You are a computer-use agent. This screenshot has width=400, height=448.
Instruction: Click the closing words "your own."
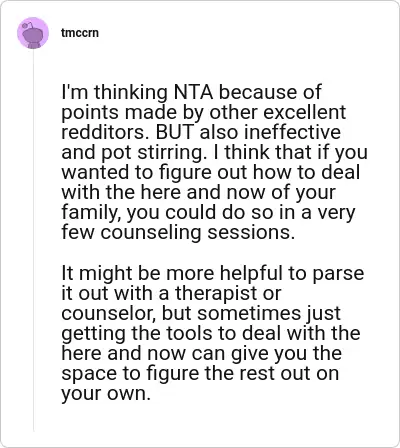coord(106,394)
